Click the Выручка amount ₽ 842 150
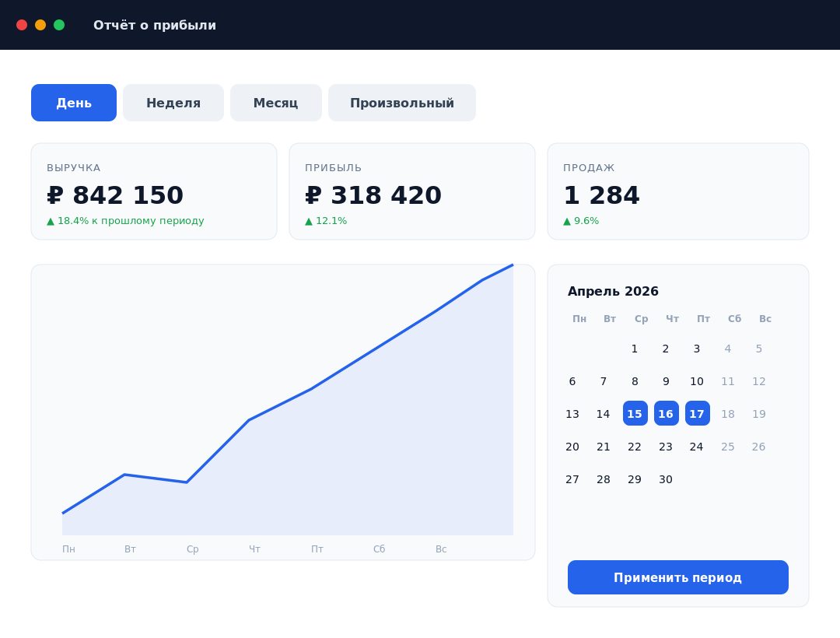This screenshot has width=840, height=638. [115, 195]
